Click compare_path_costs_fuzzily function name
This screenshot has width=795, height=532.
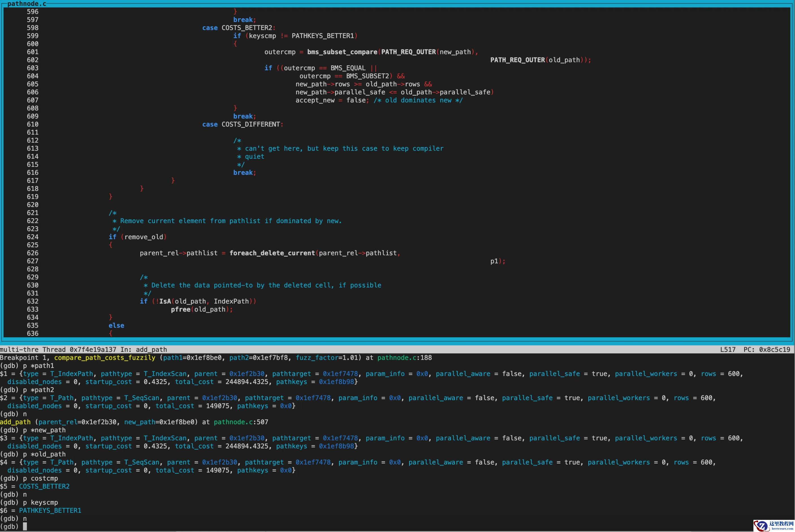click(105, 357)
